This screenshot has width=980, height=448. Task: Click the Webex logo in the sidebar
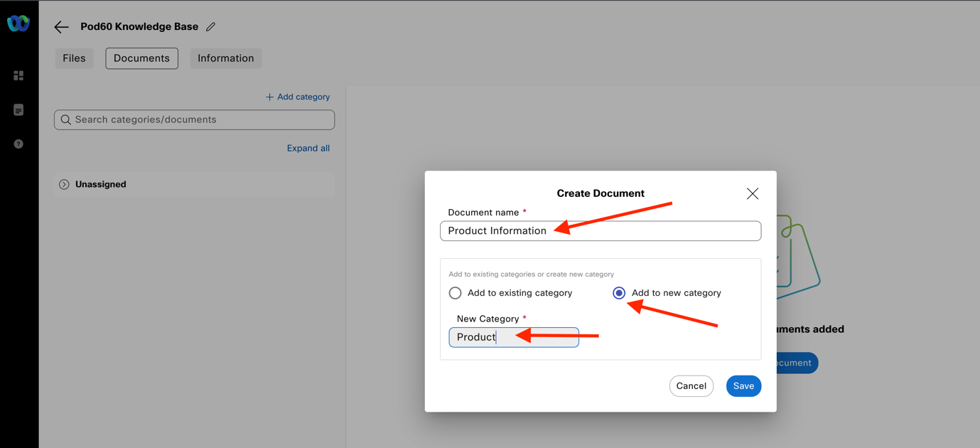18,23
